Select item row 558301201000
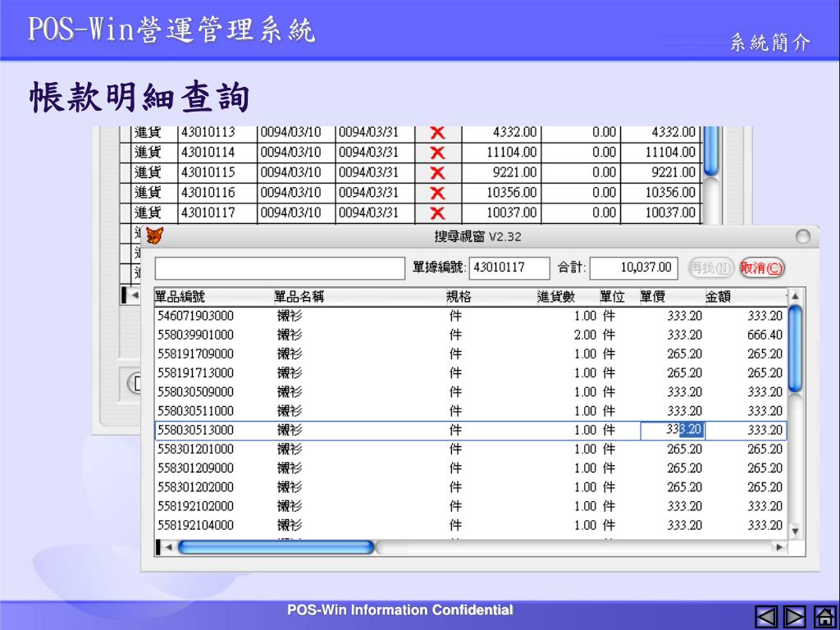The image size is (840, 630). [471, 450]
